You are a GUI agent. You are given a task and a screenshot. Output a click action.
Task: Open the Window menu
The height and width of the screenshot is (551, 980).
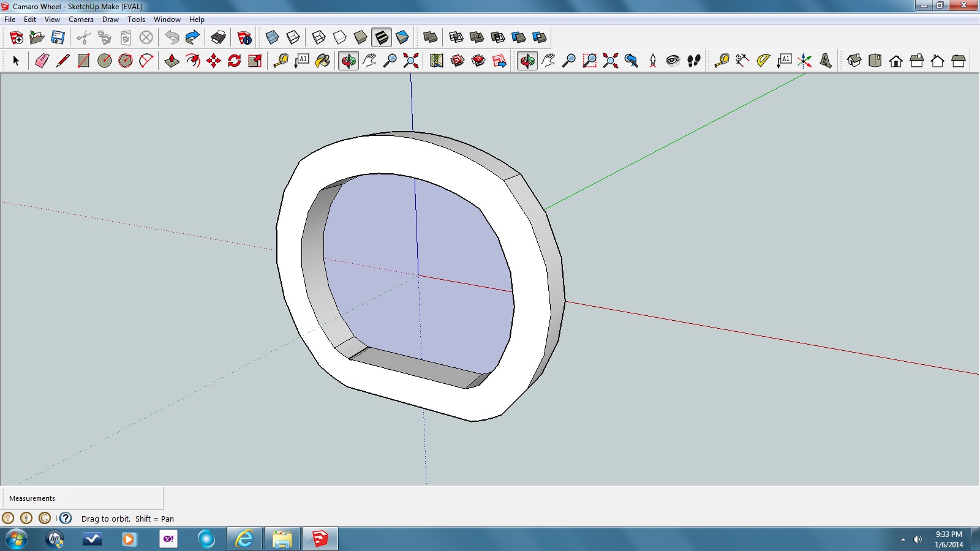coord(167,20)
